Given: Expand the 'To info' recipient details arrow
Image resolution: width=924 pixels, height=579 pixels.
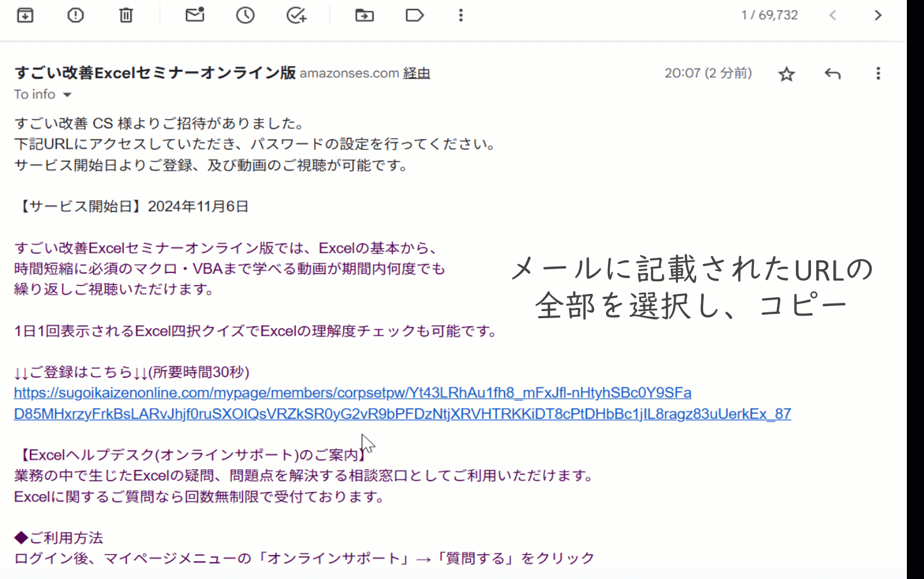Looking at the screenshot, I should click(x=67, y=95).
